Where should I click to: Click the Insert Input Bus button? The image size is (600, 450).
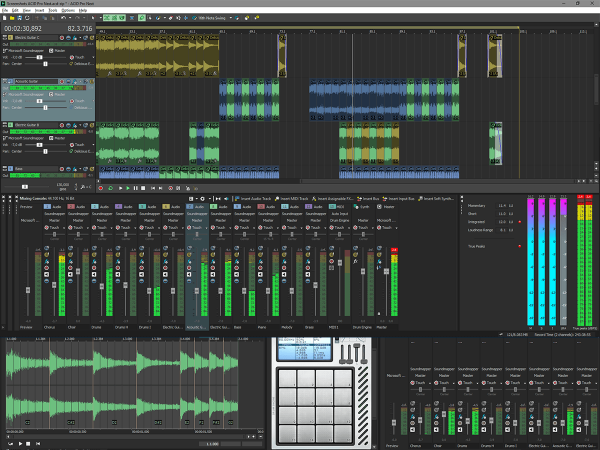coord(398,199)
